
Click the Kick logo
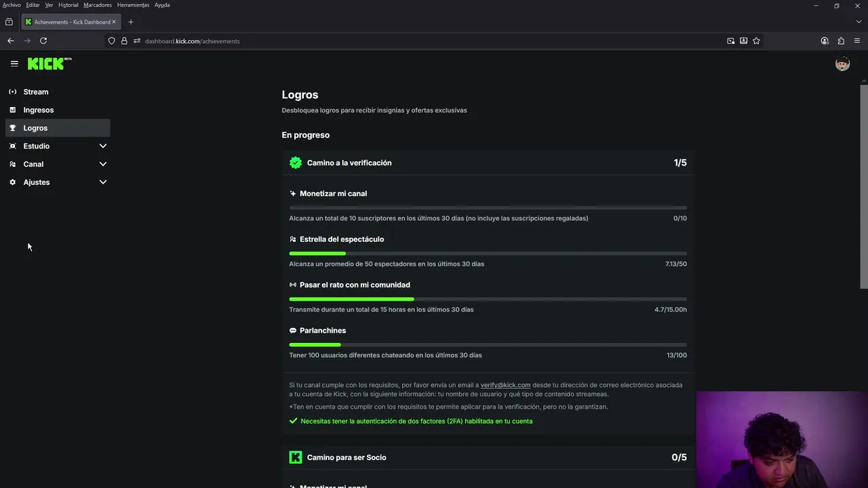50,64
